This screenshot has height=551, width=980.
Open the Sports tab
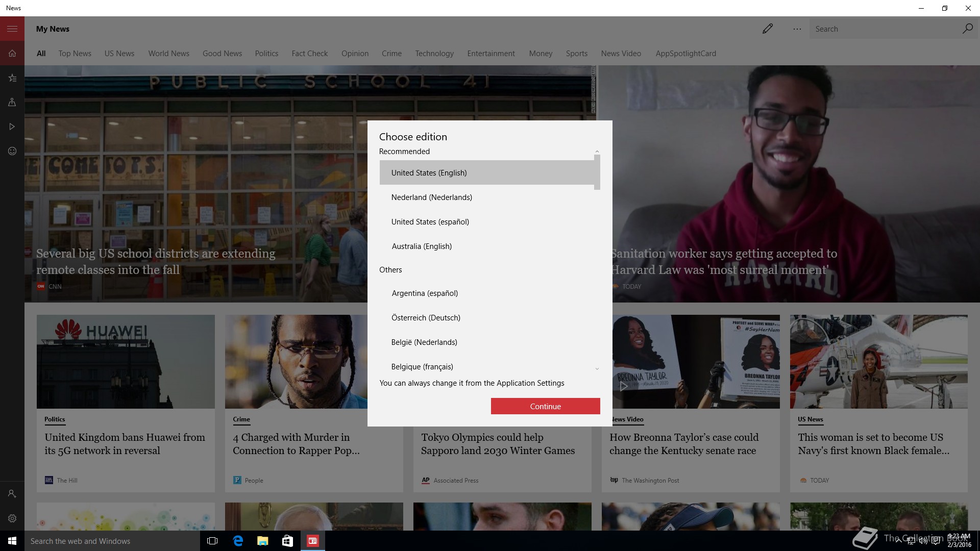tap(577, 54)
